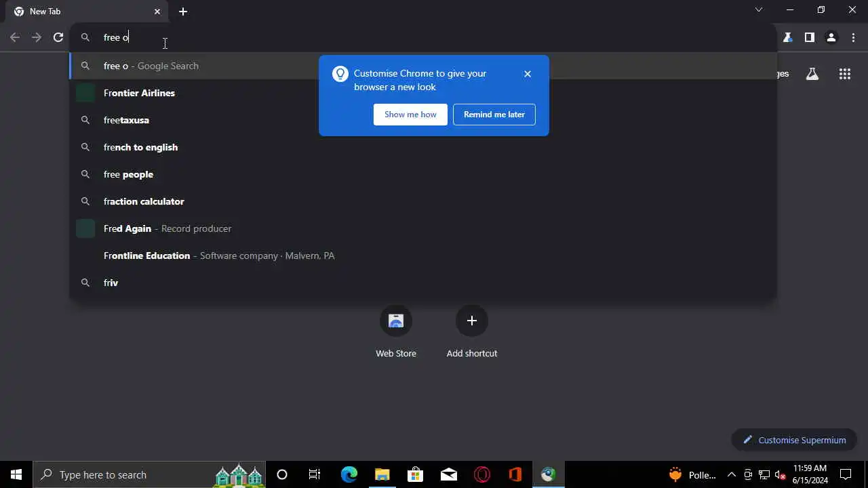Open a new tab with plus button
The width and height of the screenshot is (868, 488).
[x=183, y=12]
